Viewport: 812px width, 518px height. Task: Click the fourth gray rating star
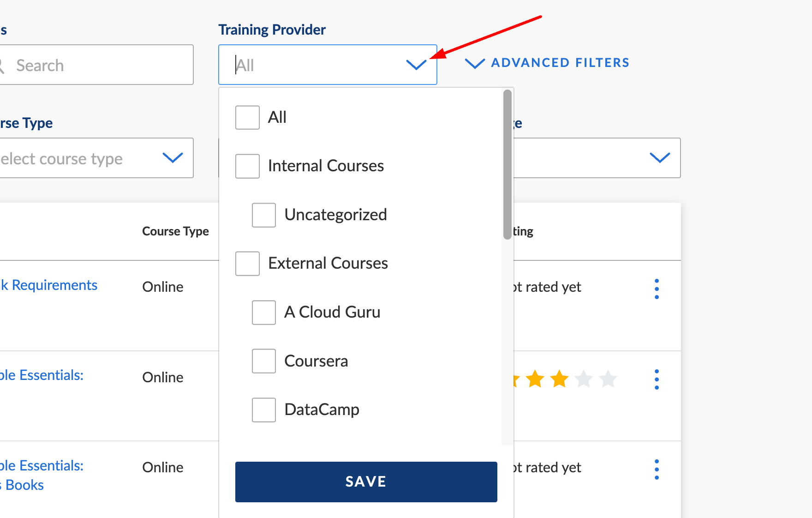[584, 379]
